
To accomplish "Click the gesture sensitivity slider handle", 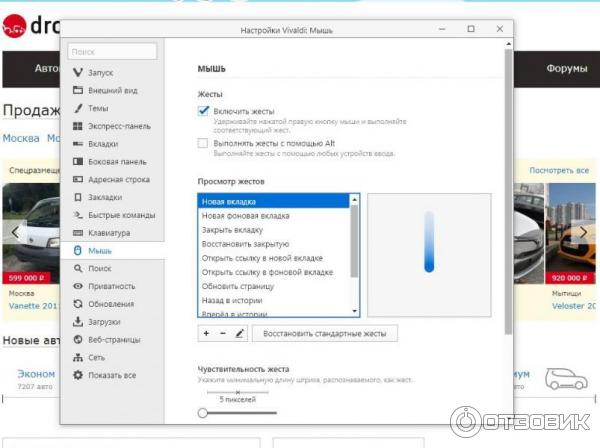I will [x=203, y=413].
